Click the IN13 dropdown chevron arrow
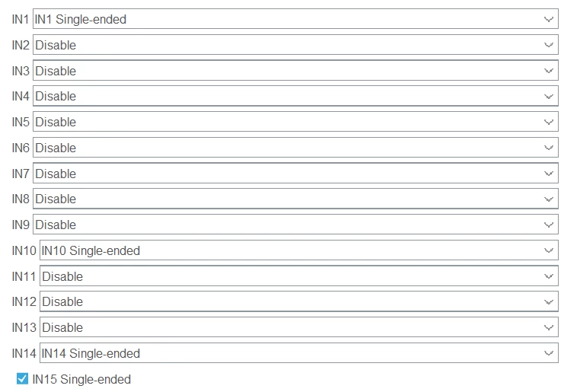The height and width of the screenshot is (392, 580). (549, 327)
